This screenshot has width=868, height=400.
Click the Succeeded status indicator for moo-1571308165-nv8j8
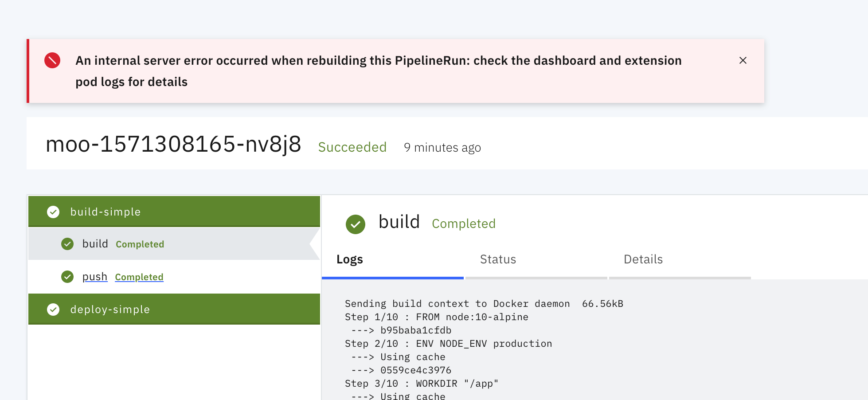pyautogui.click(x=352, y=147)
